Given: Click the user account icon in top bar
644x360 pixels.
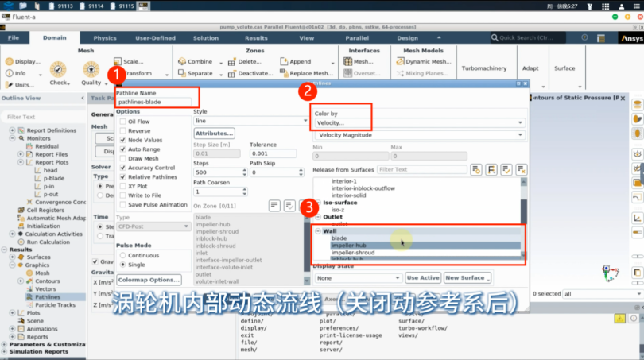Looking at the screenshot, I should click(622, 6).
